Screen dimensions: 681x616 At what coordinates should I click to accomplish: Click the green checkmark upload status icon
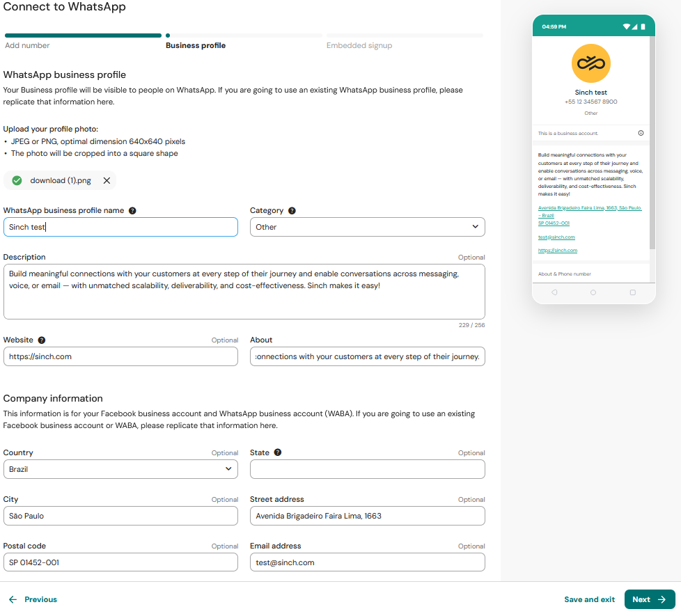17,180
